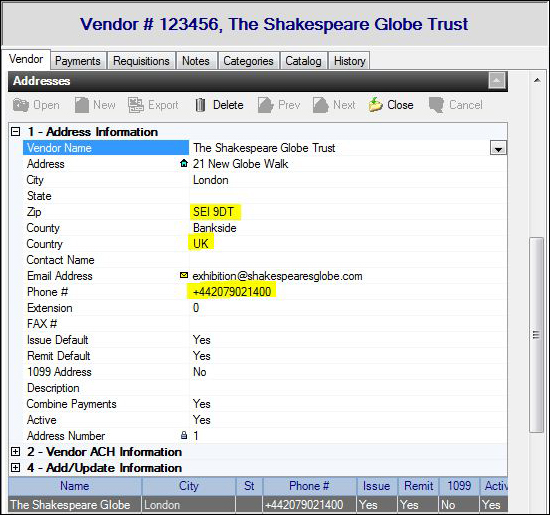Click the Prev record icon
The height and width of the screenshot is (515, 550).
[266, 105]
